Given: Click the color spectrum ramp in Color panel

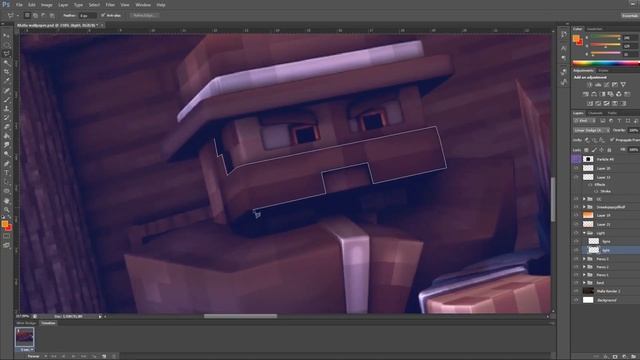Looking at the screenshot, I should coord(606,63).
